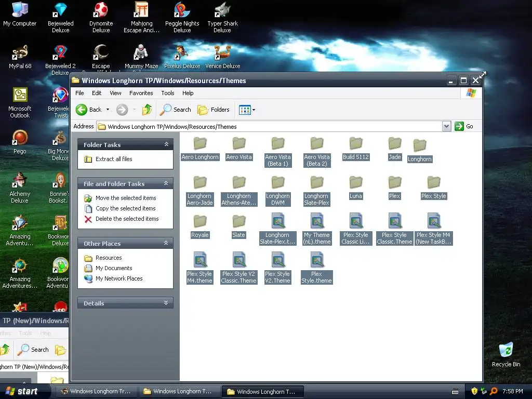532x399 pixels.
Task: Open the Edit menu
Action: [97, 93]
